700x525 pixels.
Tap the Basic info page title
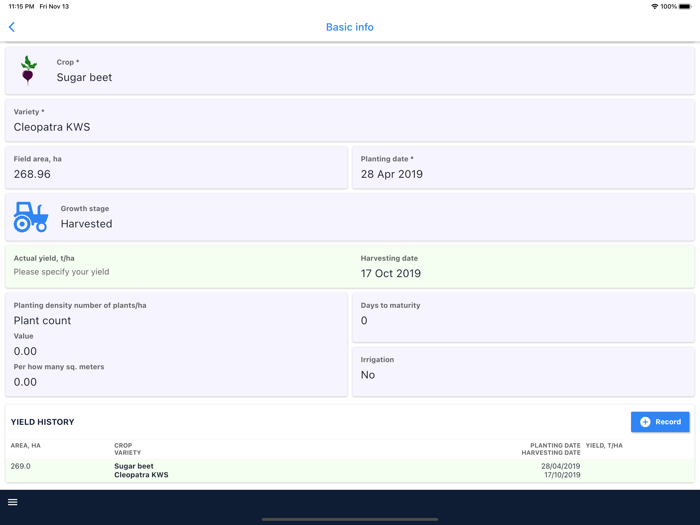point(350,27)
